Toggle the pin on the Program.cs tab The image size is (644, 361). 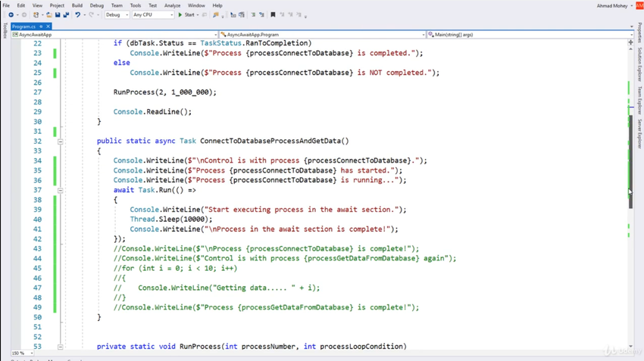[41, 26]
